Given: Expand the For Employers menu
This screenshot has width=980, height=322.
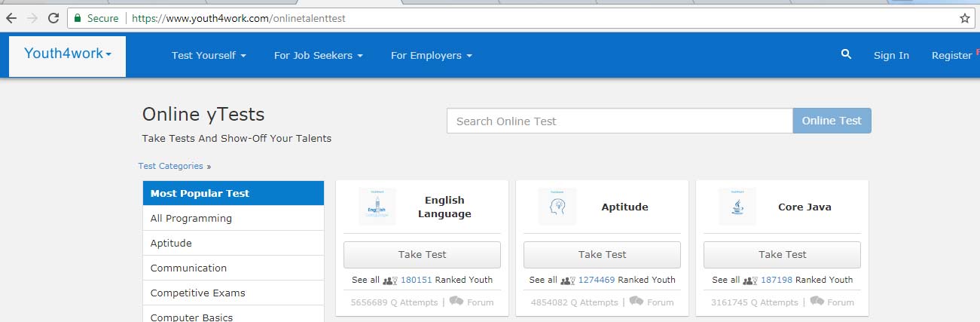Looking at the screenshot, I should pyautogui.click(x=432, y=55).
